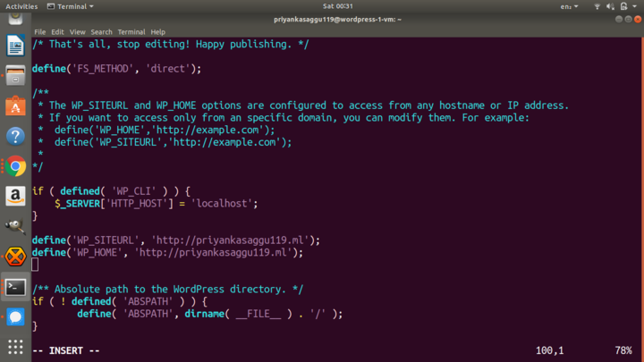Open the Help question mark icon

pyautogui.click(x=15, y=136)
